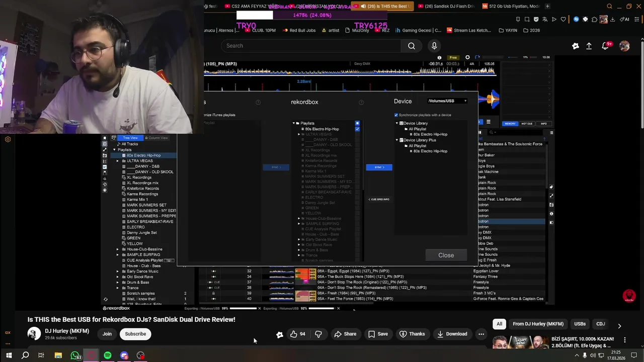Click the Join channel button
This screenshot has width=644, height=362.
point(107,334)
